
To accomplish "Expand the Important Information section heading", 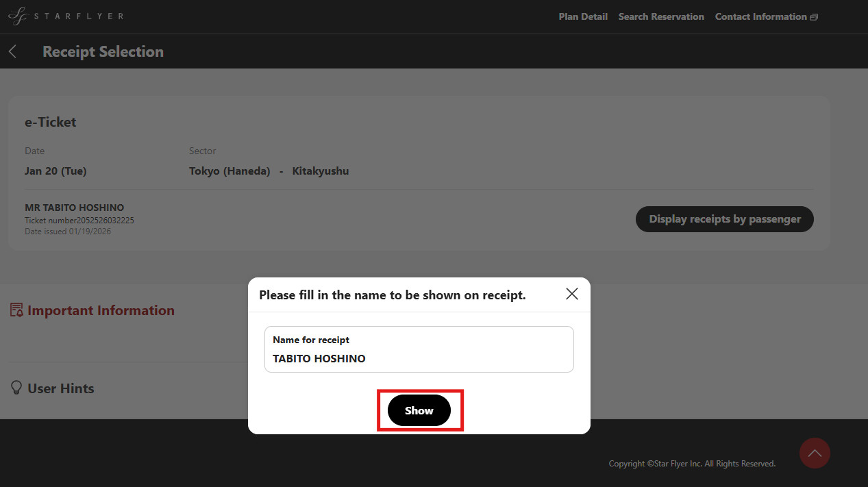I will (101, 310).
